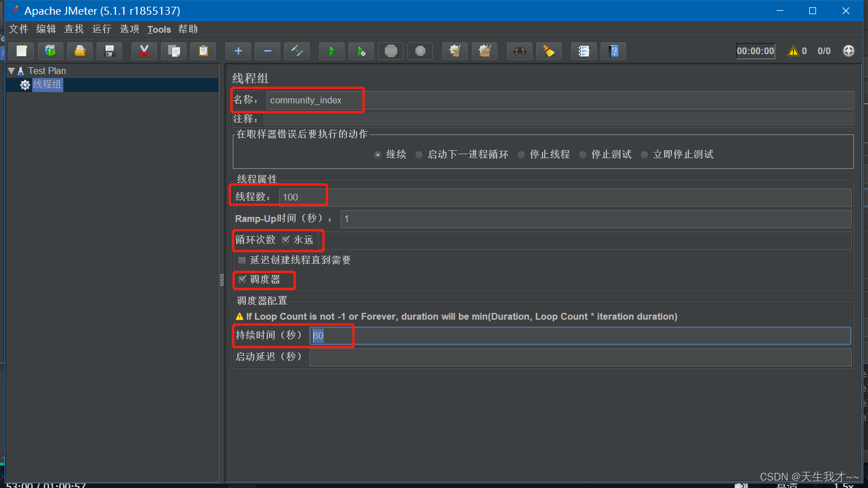This screenshot has width=868, height=488.
Task: Click the Ramp-Up时间 field
Action: click(x=596, y=219)
